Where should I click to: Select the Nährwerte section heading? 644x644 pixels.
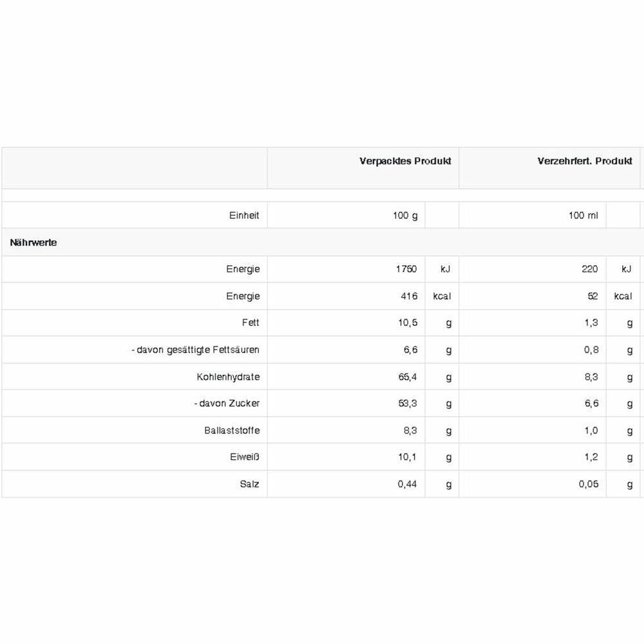pyautogui.click(x=33, y=243)
